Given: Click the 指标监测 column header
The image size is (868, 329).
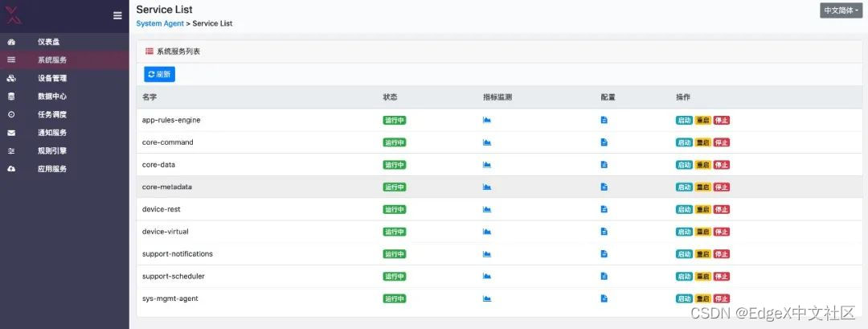Looking at the screenshot, I should tap(497, 97).
